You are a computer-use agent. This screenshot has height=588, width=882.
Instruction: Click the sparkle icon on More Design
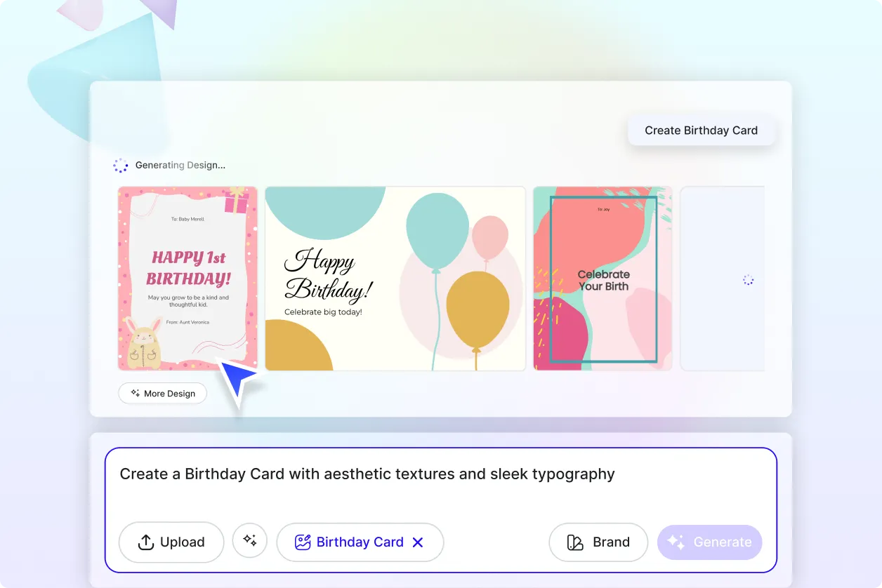[134, 393]
